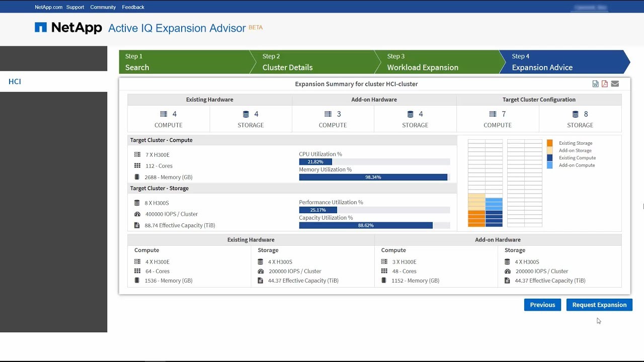Select Step 4 Expansion Advice

coord(565,62)
